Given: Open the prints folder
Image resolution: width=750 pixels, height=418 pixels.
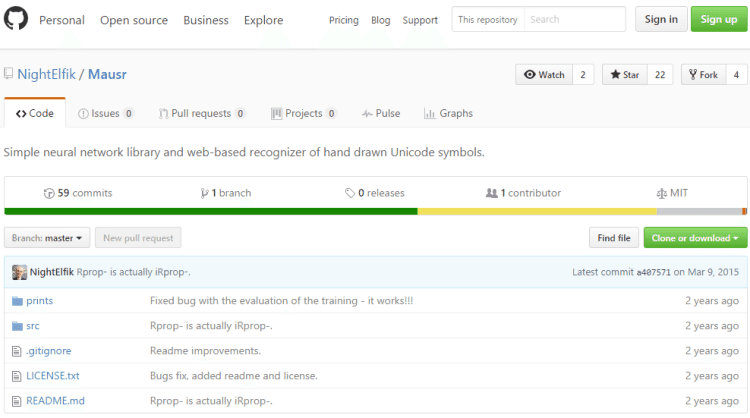Looking at the screenshot, I should [40, 301].
